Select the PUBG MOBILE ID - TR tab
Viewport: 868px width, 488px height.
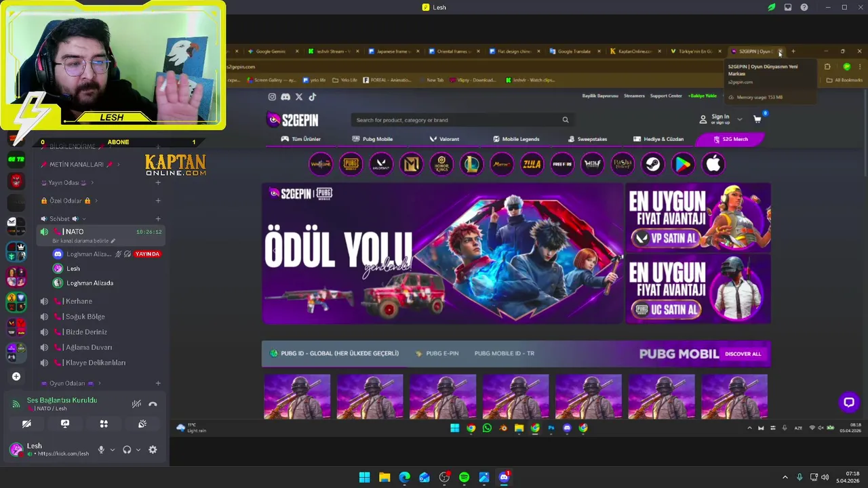(x=505, y=354)
